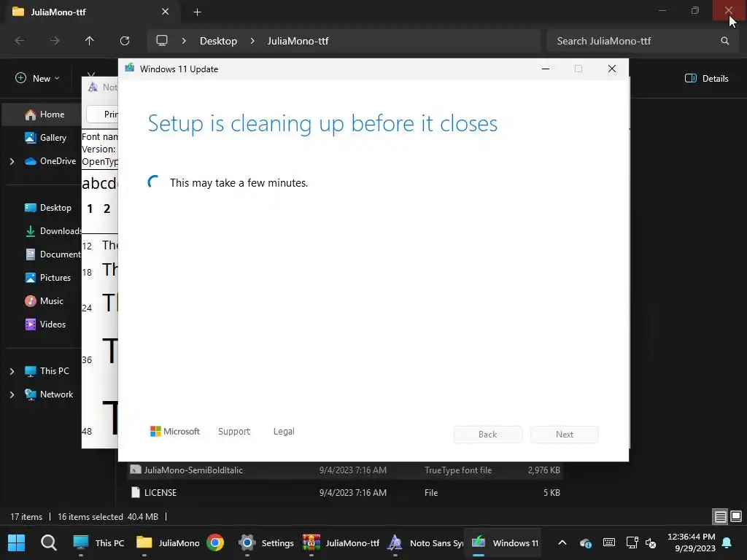Expand the This PC tree node
The width and height of the screenshot is (747, 560).
click(12, 371)
